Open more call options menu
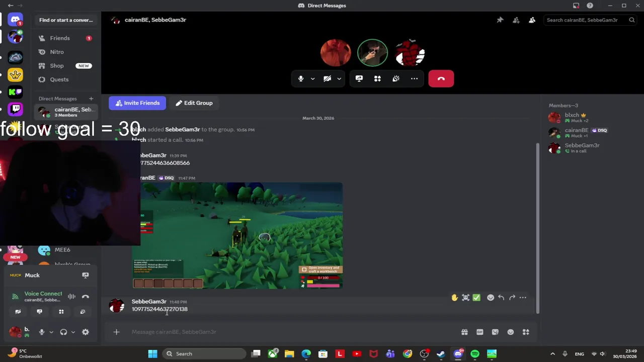Viewport: 644px width, 362px height. (x=414, y=79)
